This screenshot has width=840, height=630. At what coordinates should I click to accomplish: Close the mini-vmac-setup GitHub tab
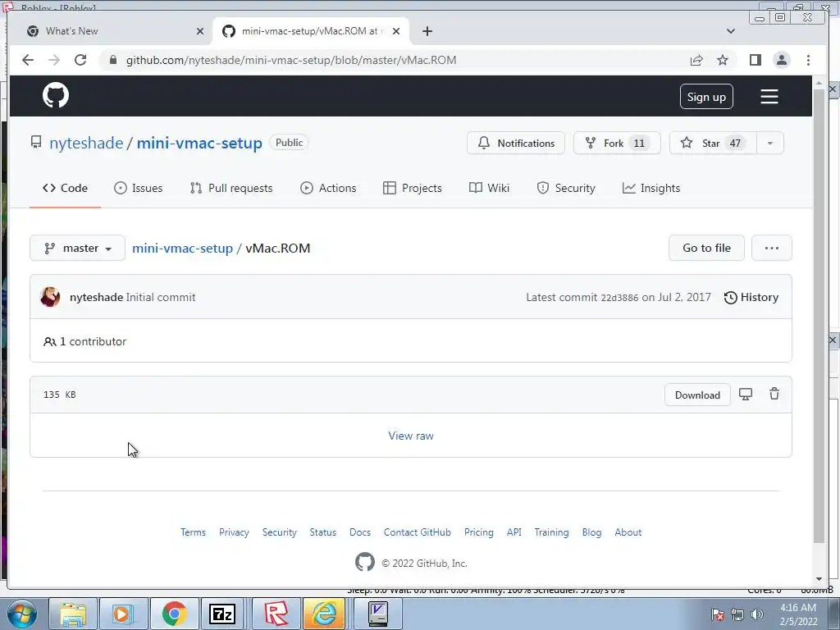tap(396, 31)
